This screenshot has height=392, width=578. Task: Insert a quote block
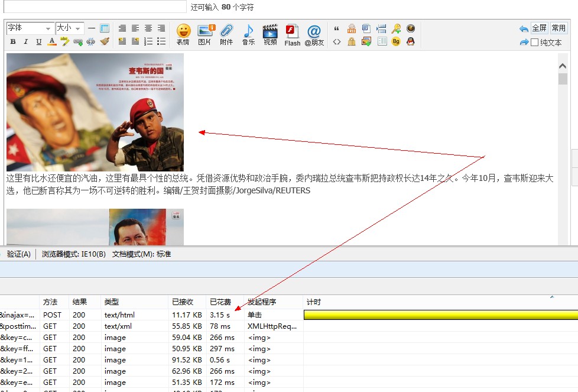(336, 28)
